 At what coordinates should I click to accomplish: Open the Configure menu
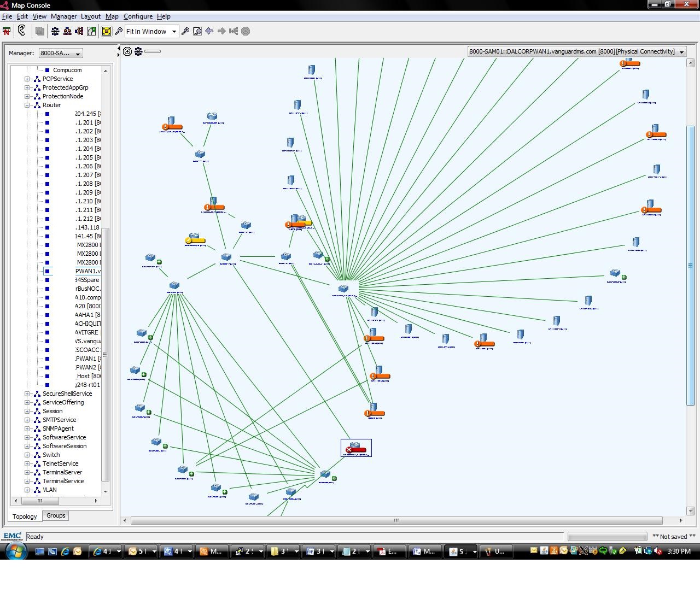(x=138, y=16)
